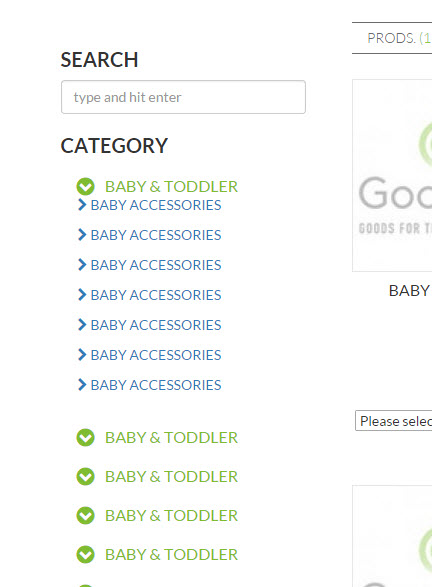The height and width of the screenshot is (587, 432).
Task: Open the fourth BABY ACCESSORIES subcategory link
Action: pos(156,295)
